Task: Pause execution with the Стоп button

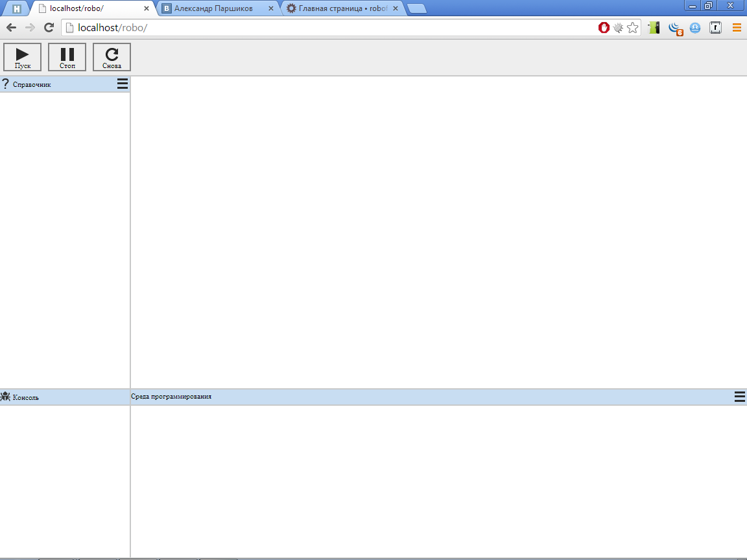Action: pyautogui.click(x=67, y=57)
